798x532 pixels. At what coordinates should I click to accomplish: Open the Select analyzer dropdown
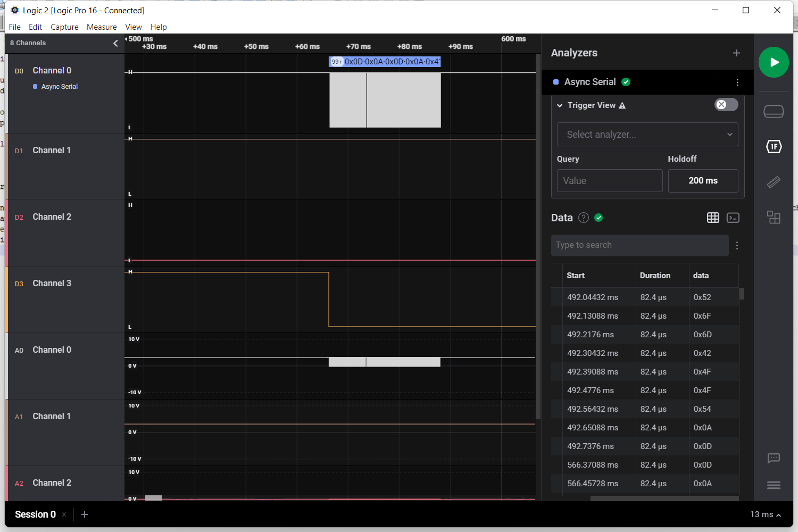click(647, 135)
